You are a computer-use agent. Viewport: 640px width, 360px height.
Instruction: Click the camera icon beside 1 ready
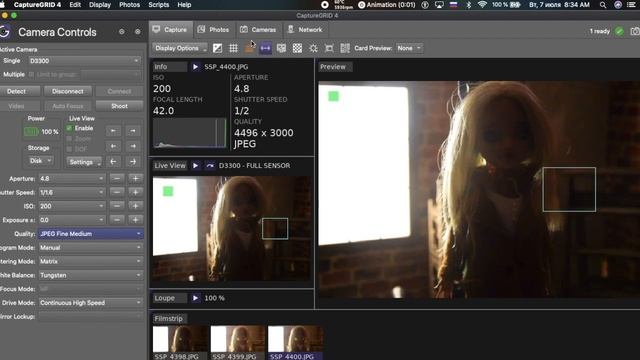click(635, 31)
